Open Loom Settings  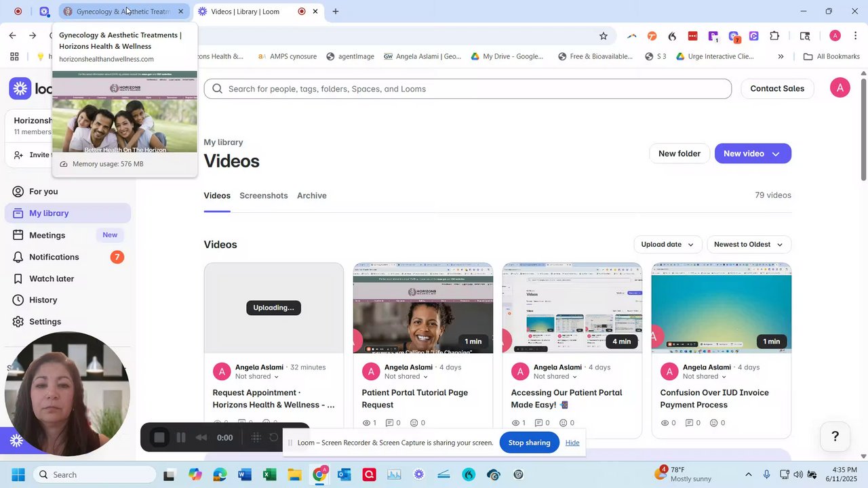click(x=45, y=322)
